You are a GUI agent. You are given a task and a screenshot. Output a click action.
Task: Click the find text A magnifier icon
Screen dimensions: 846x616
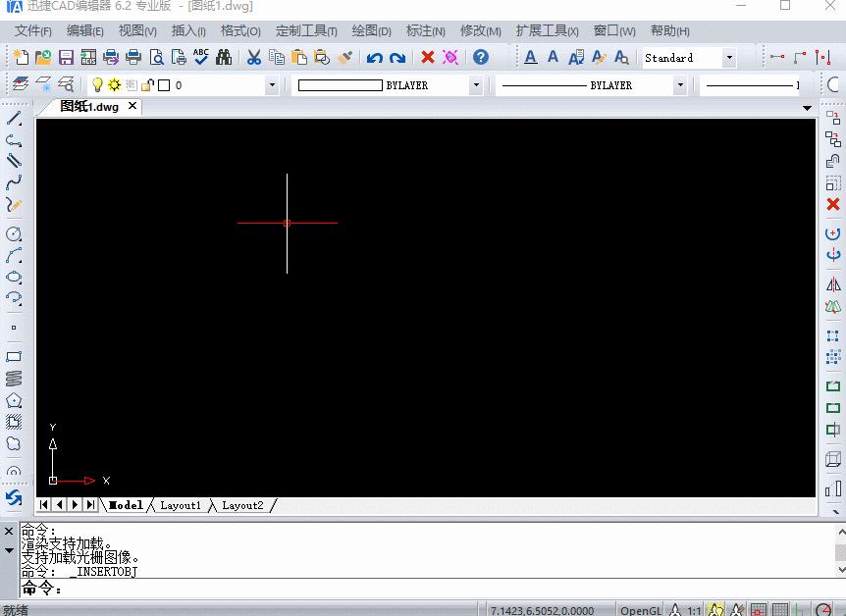[621, 57]
